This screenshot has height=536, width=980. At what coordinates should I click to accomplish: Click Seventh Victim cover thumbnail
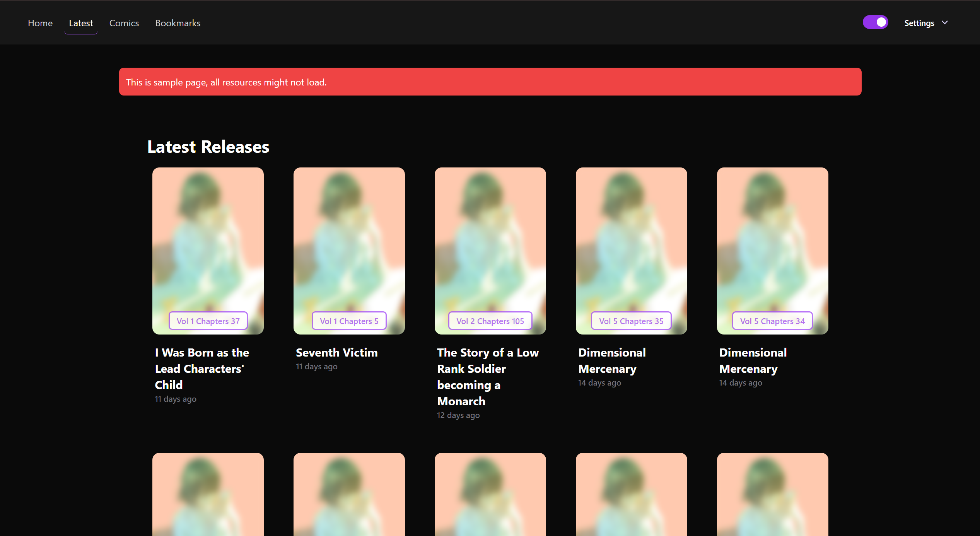(x=349, y=240)
